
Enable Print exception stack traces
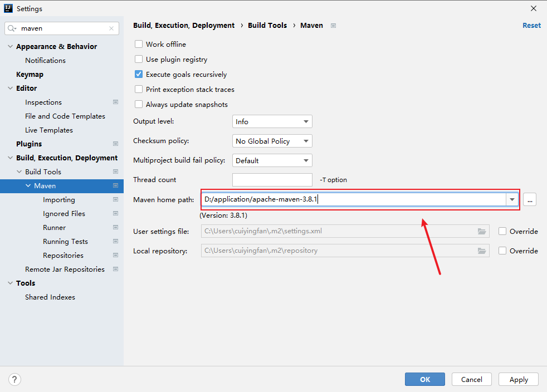pos(139,89)
